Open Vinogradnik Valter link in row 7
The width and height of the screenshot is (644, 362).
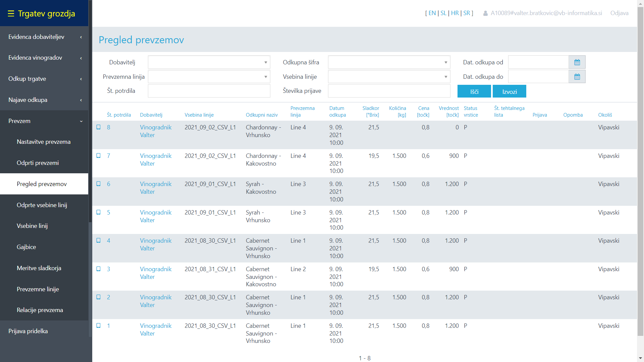156,160
